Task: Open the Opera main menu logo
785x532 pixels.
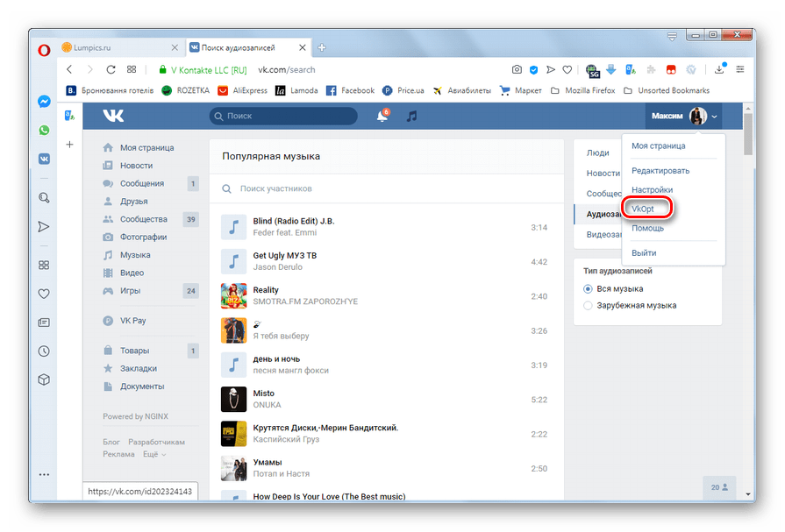Action: click(x=44, y=50)
